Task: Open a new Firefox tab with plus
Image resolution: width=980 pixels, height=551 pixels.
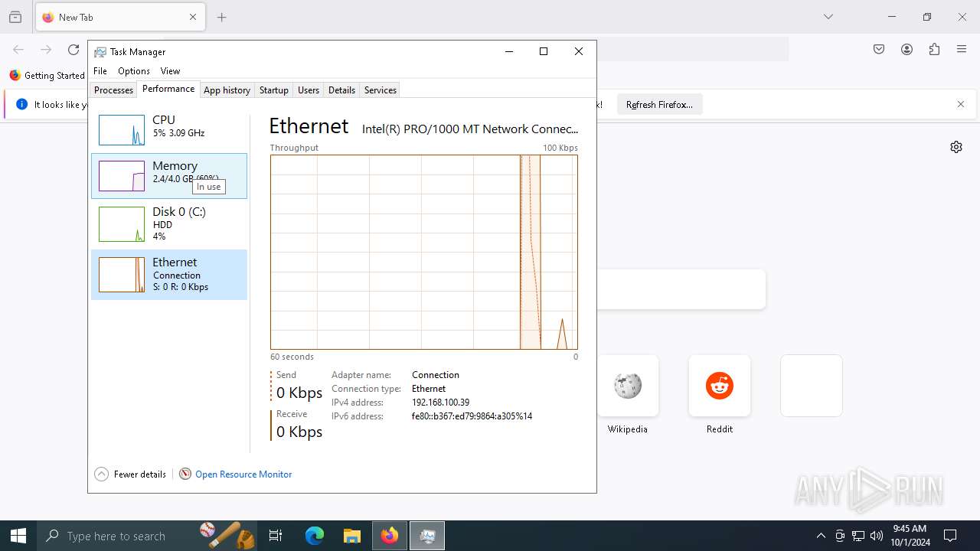Action: tap(222, 17)
